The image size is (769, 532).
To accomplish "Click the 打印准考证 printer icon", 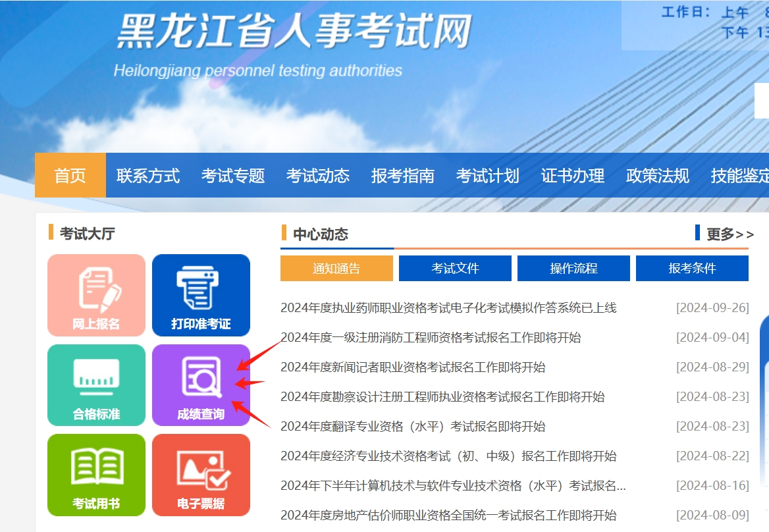I will [x=201, y=295].
